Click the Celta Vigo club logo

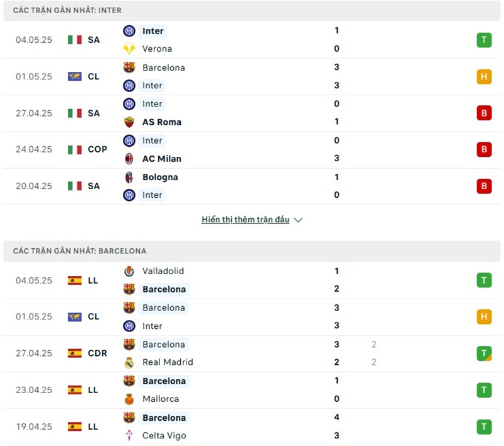pyautogui.click(x=129, y=435)
